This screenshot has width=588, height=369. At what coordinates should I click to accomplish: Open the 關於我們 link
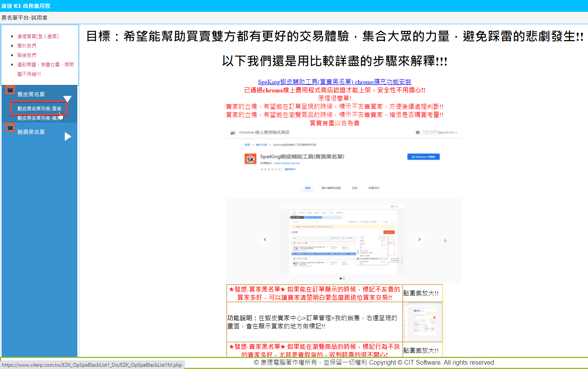tap(27, 46)
